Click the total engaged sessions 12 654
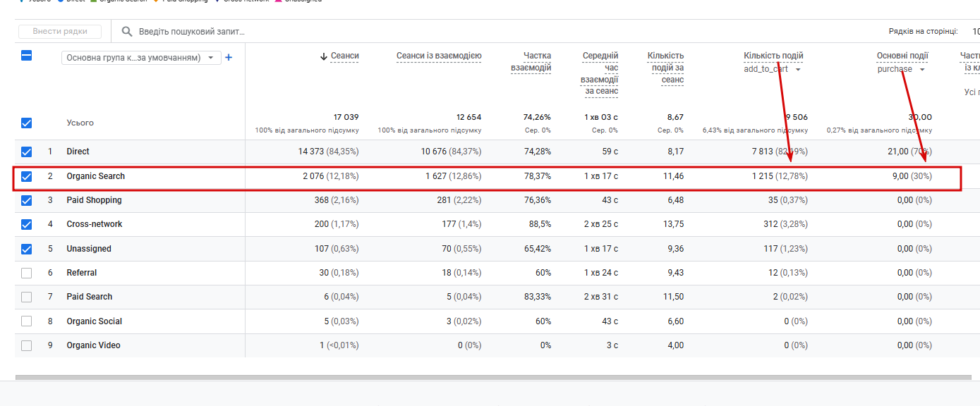 coord(468,117)
